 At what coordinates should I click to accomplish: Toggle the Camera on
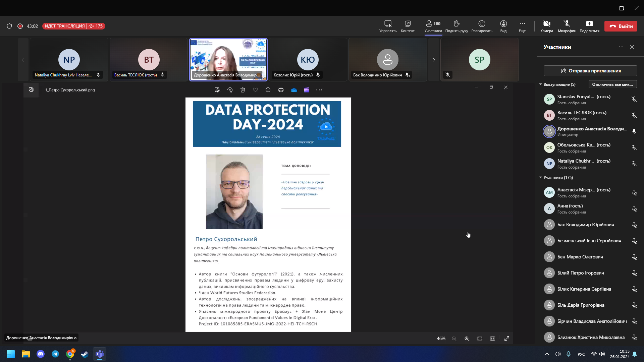tap(546, 24)
